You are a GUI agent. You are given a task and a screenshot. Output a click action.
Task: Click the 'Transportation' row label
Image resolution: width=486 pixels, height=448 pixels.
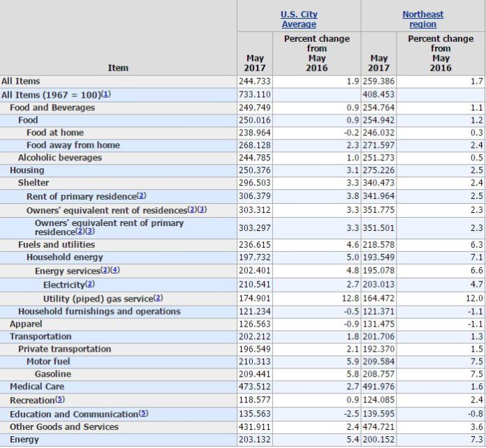point(40,336)
